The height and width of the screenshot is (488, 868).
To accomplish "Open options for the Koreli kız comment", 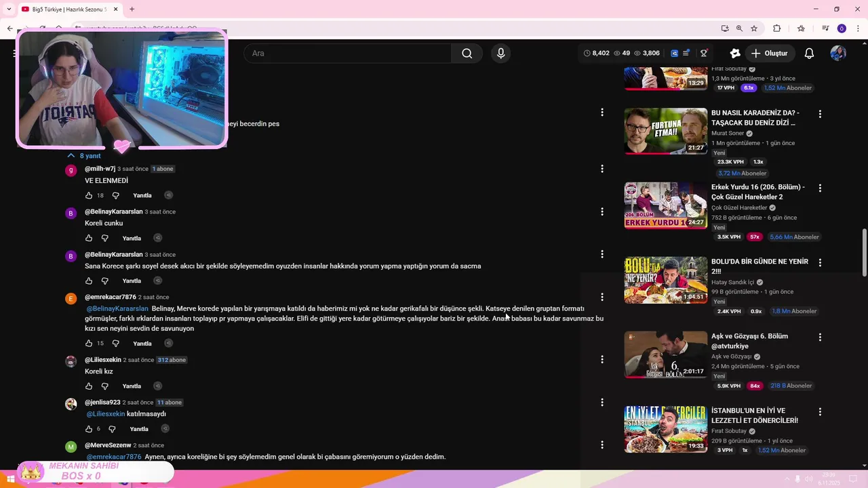I will (x=601, y=359).
